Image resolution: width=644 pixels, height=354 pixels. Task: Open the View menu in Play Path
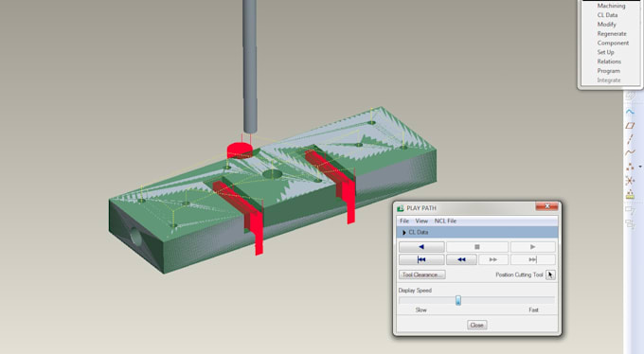421,221
